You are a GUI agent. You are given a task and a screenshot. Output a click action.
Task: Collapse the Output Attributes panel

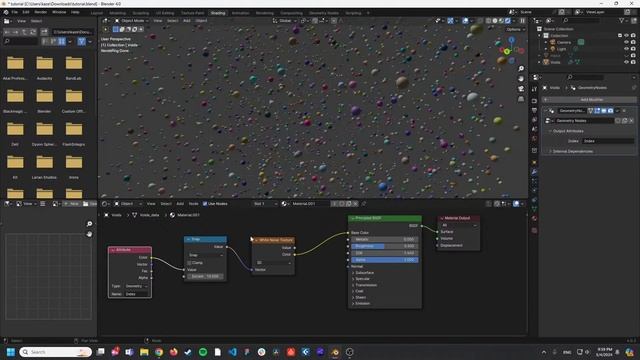566,131
